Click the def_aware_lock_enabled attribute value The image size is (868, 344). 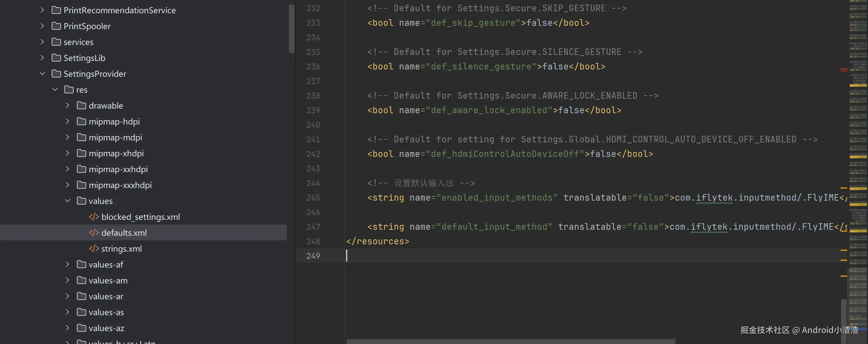point(489,110)
